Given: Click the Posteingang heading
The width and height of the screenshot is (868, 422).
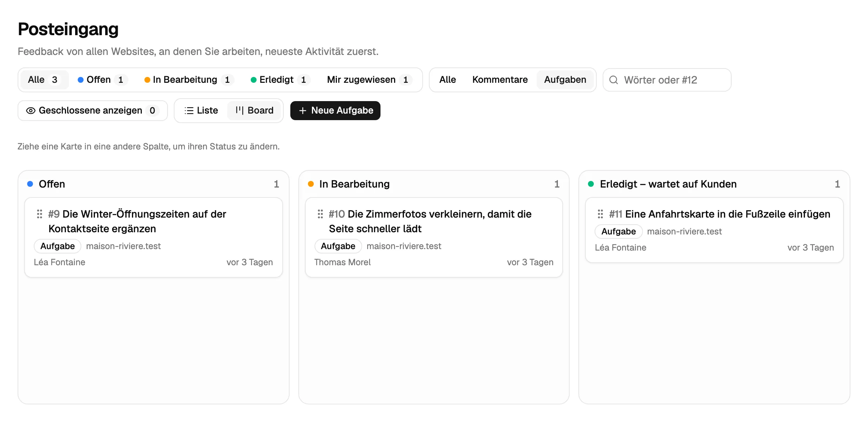Looking at the screenshot, I should 68,29.
